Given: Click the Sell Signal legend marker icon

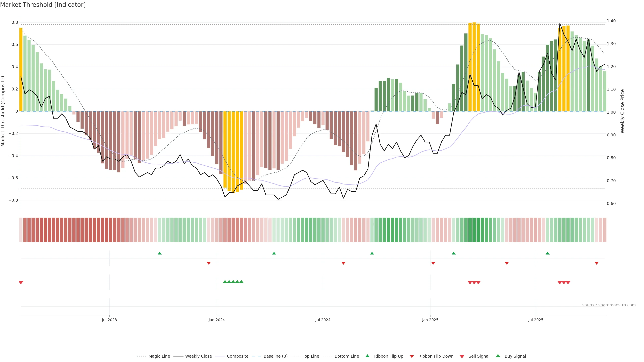Looking at the screenshot, I should (462, 356).
